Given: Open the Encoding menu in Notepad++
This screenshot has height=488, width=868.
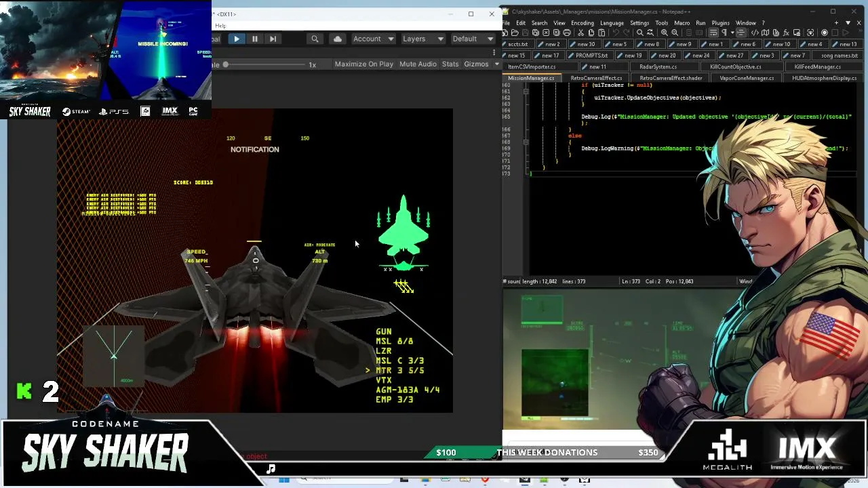Looking at the screenshot, I should pos(582,23).
